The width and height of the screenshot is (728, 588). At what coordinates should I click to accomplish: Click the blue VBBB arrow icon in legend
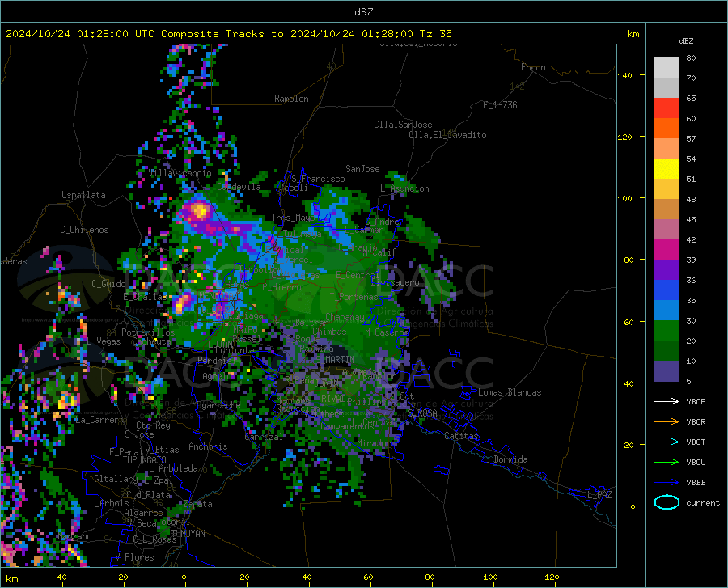(667, 482)
